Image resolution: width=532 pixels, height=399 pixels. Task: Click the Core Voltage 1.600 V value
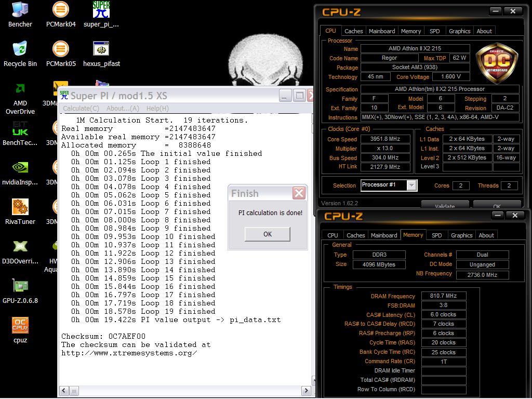450,77
